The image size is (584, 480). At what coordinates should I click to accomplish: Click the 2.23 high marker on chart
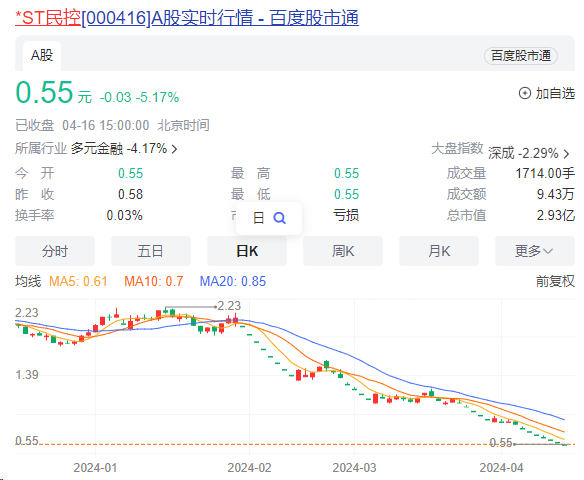click(x=229, y=306)
